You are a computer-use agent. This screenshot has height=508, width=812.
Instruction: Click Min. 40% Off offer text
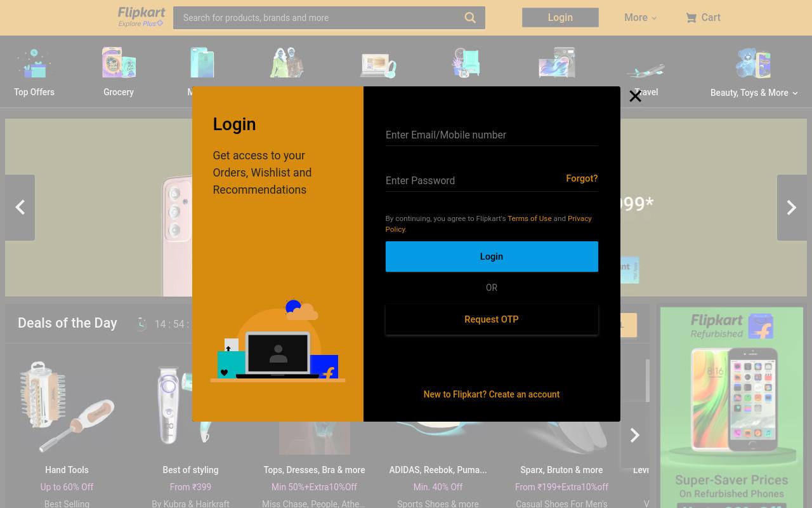pos(438,487)
